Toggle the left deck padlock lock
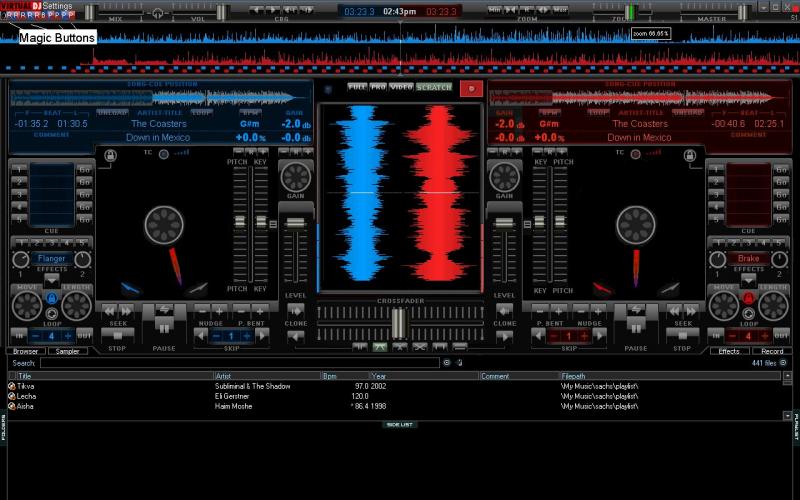This screenshot has height=500, width=800. pyautogui.click(x=110, y=155)
